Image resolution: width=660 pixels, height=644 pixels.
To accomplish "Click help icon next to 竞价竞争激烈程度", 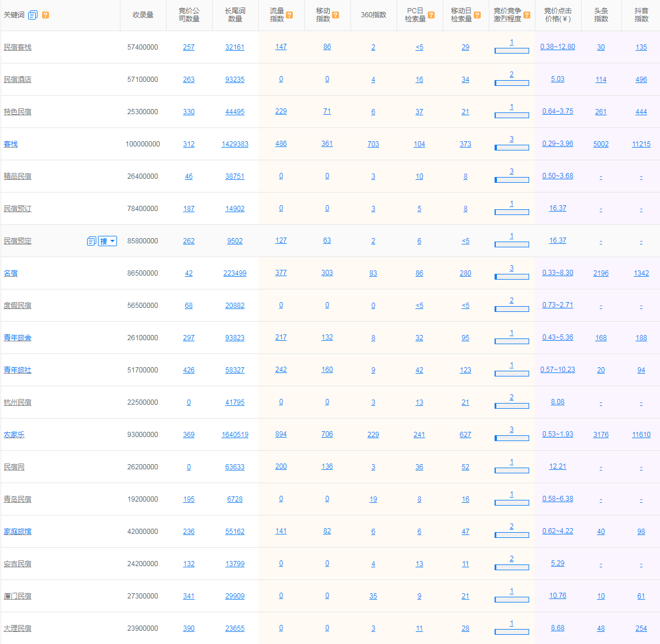I will click(527, 15).
